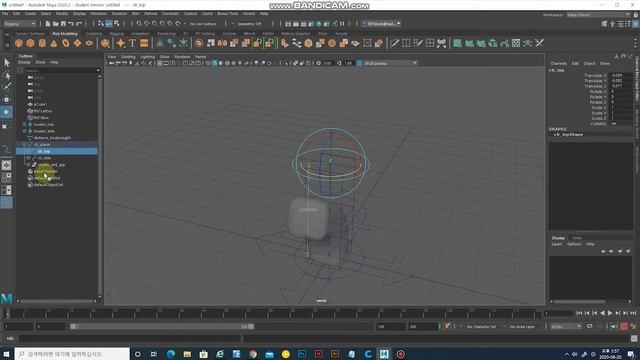The height and width of the screenshot is (360, 640).
Task: Click the Channels menu in Channel Box
Action: pyautogui.click(x=558, y=64)
